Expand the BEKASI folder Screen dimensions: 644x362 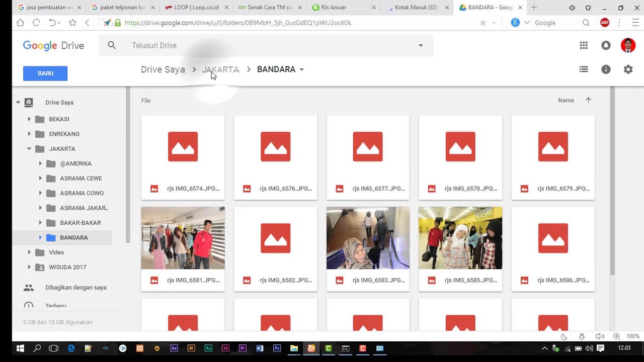point(29,119)
